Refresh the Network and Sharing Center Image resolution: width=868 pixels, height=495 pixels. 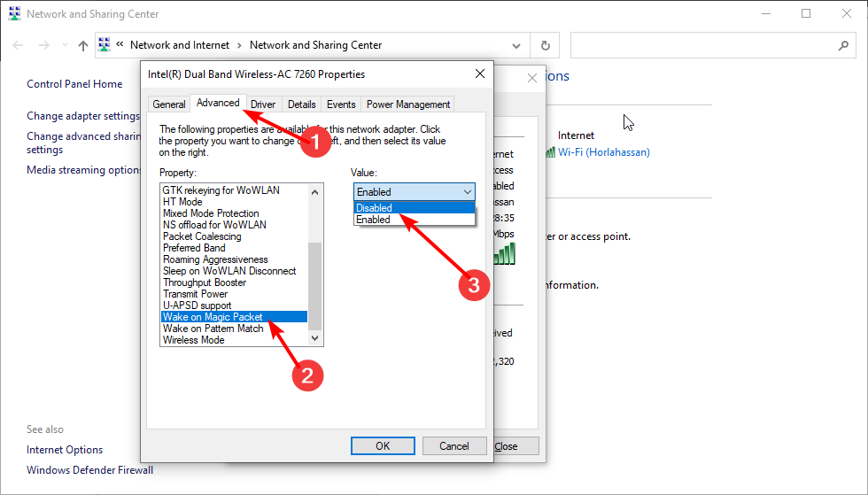pos(546,45)
